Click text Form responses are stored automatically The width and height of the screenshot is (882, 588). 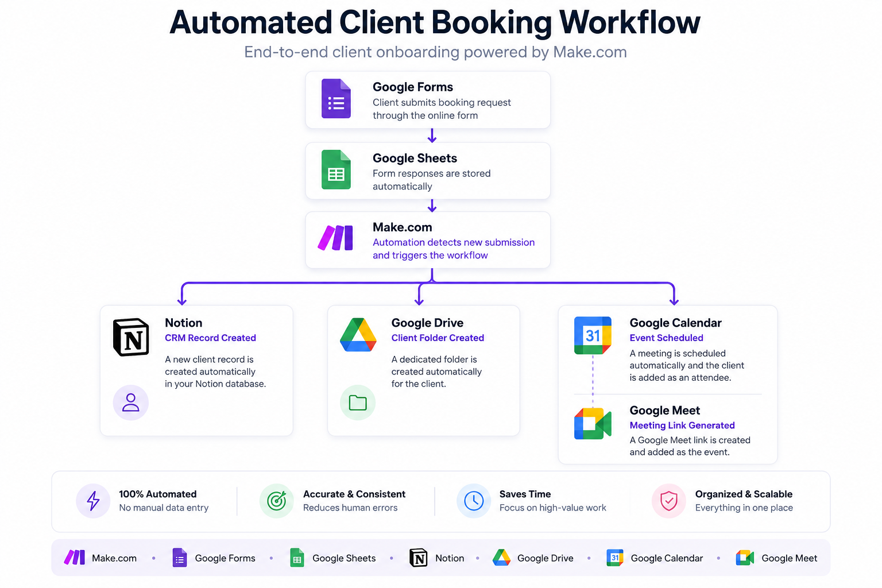pos(431,180)
